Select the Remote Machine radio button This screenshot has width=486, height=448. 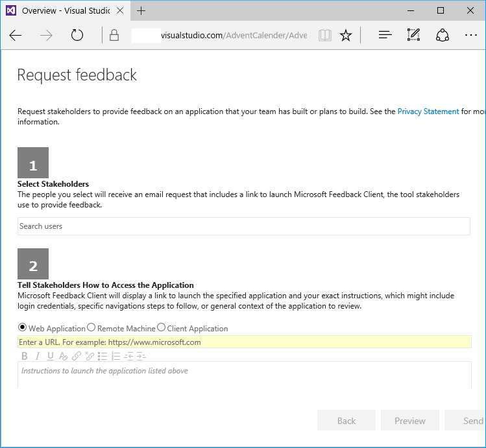[x=91, y=327]
